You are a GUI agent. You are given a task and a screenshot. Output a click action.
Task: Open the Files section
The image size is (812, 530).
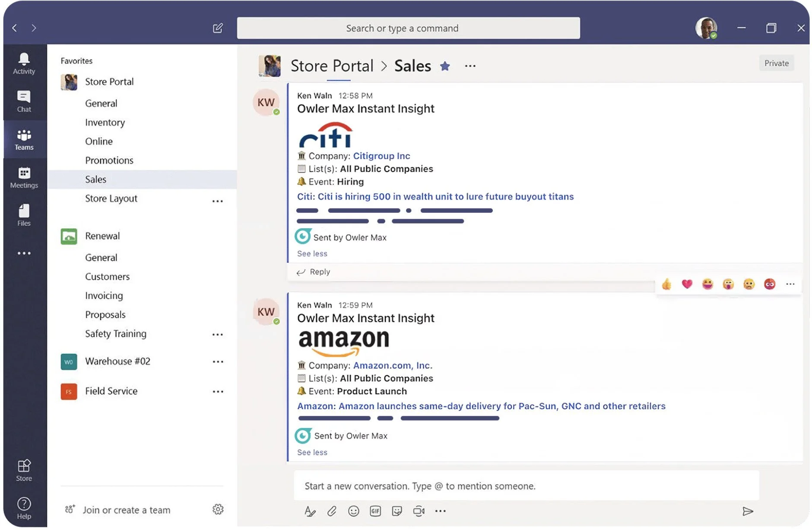(x=24, y=215)
